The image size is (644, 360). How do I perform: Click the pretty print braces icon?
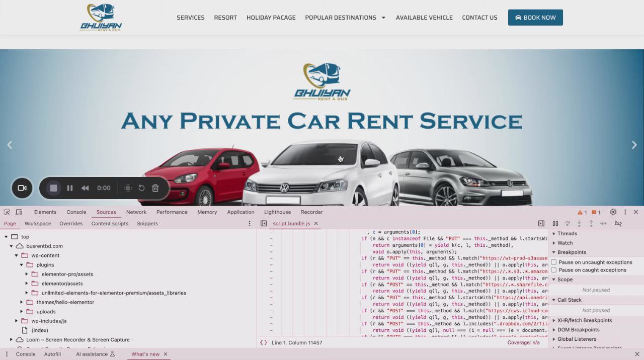tap(264, 343)
